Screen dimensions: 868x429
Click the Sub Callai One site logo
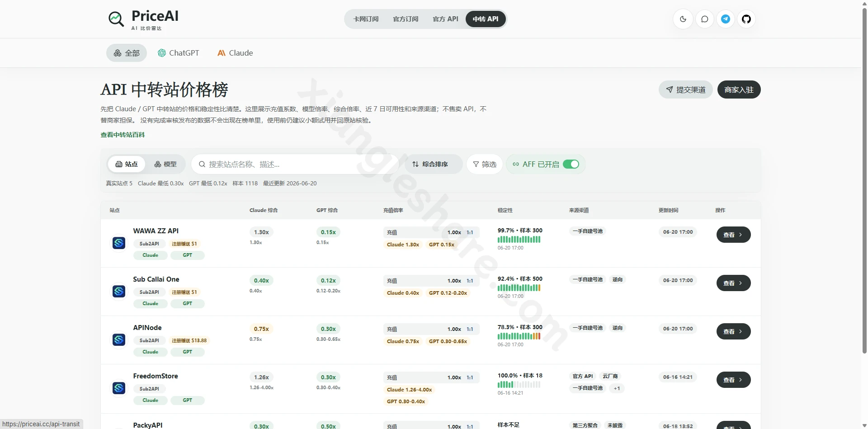[119, 291]
